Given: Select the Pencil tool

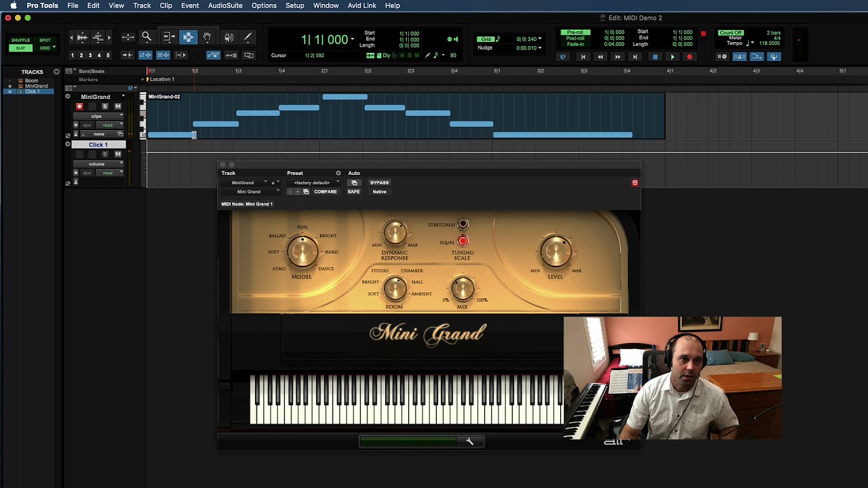Looking at the screenshot, I should pos(248,37).
